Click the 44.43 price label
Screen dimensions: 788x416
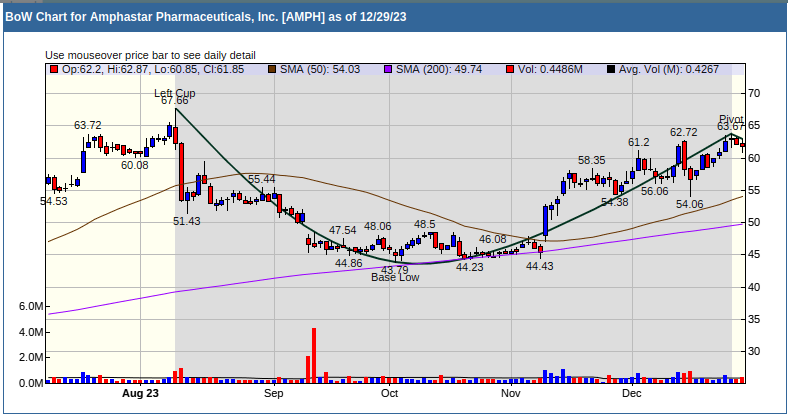pos(539,266)
